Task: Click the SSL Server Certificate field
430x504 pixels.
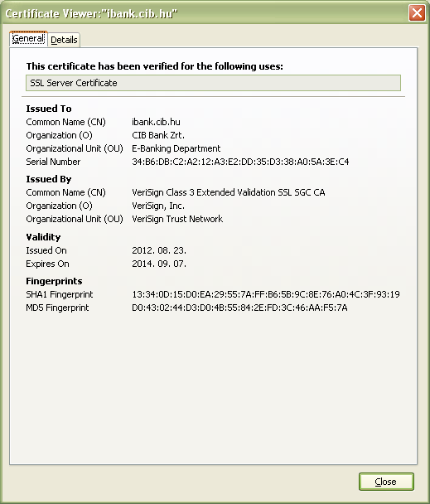Action: point(213,83)
